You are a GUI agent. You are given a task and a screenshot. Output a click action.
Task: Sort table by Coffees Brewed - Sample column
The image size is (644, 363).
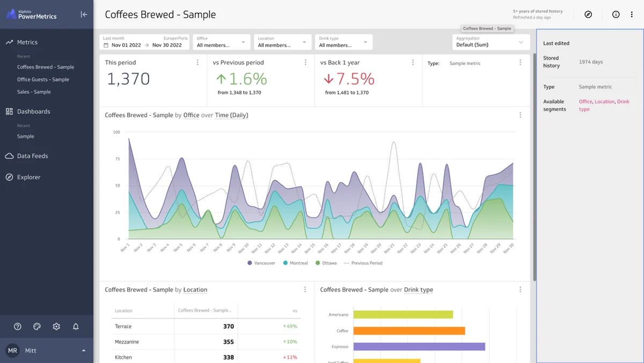pyautogui.click(x=205, y=310)
